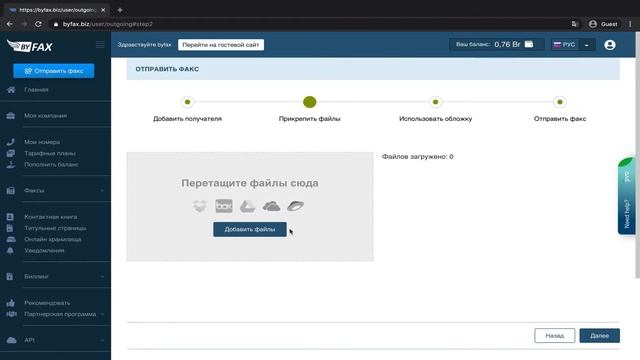Reload the page with browser refresh
This screenshot has width=640, height=360.
pyautogui.click(x=38, y=24)
